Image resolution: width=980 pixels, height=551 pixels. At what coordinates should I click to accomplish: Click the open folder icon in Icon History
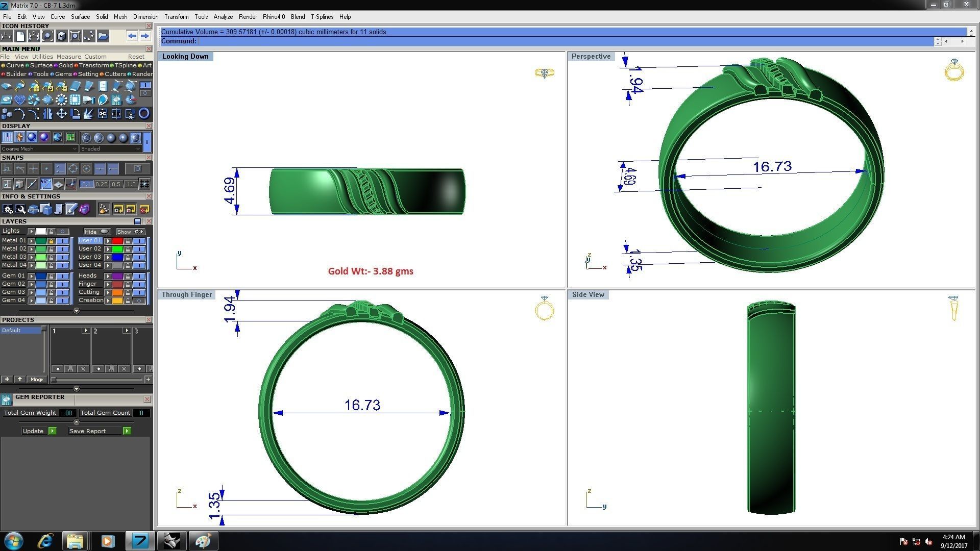tap(103, 36)
